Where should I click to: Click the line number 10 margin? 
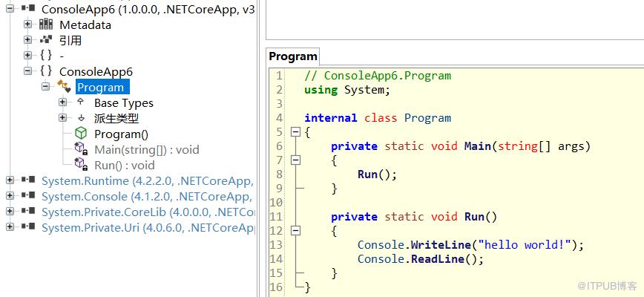coord(277,203)
